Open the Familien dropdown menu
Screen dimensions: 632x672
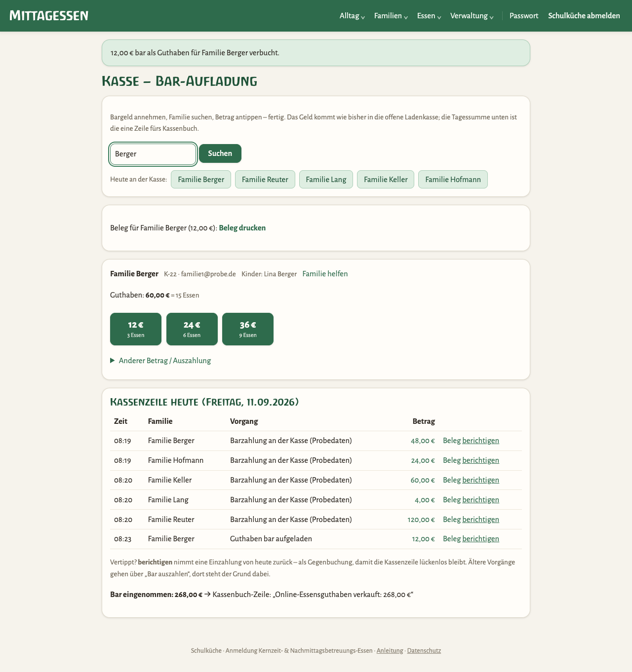click(391, 16)
